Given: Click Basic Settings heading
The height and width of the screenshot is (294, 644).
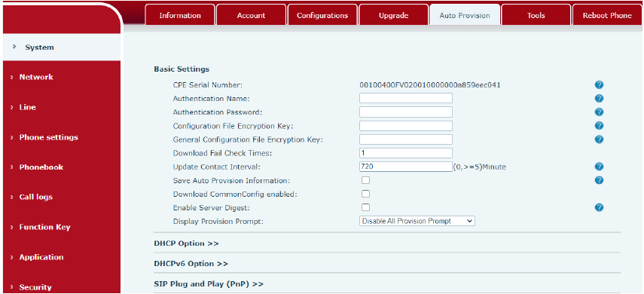Looking at the screenshot, I should [x=182, y=69].
